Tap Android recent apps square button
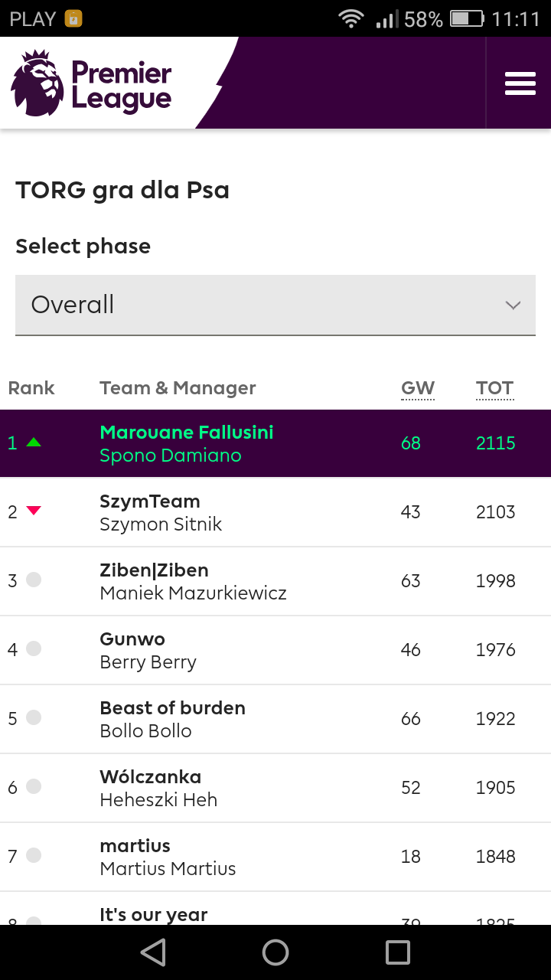The width and height of the screenshot is (551, 980). click(398, 952)
